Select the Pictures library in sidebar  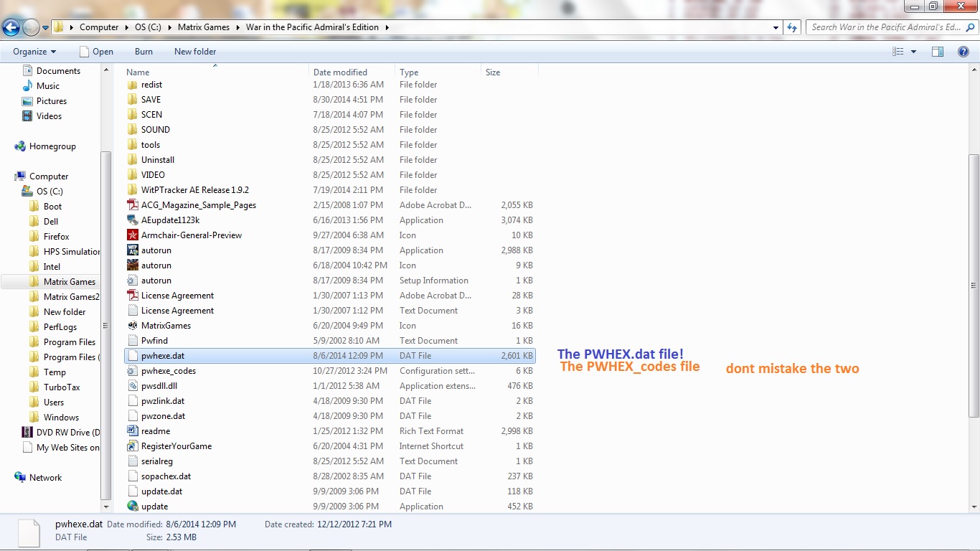pyautogui.click(x=44, y=101)
